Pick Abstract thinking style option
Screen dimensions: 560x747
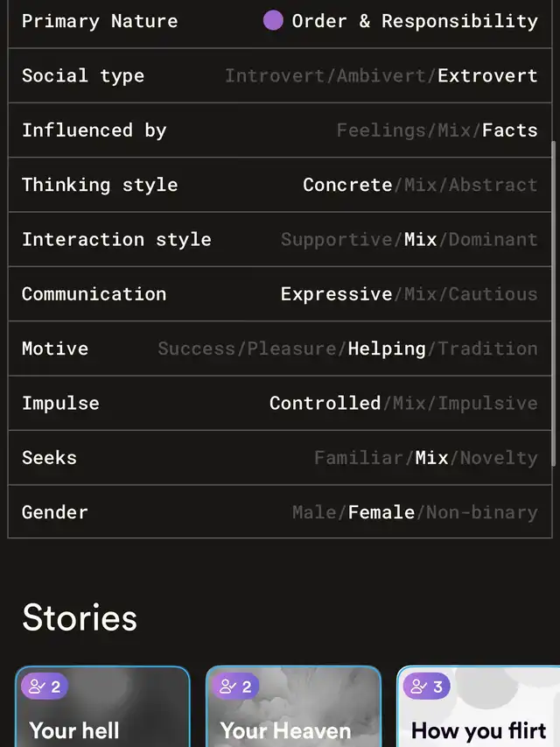point(493,185)
